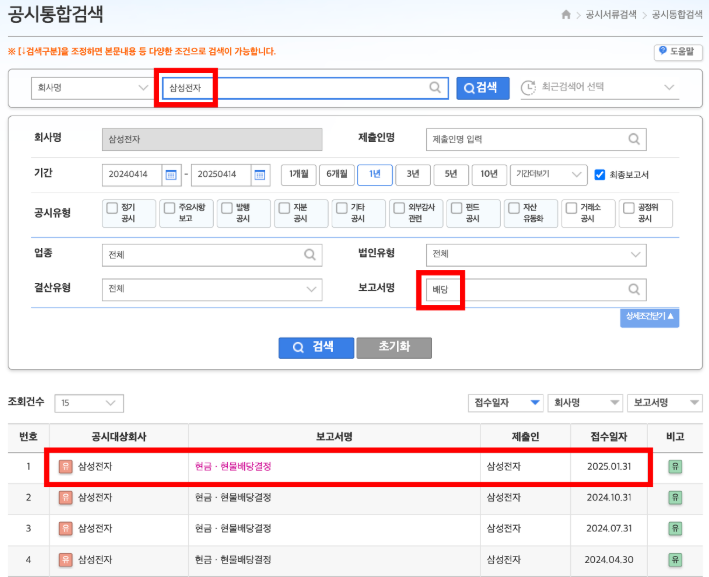Check the 자산유동화 disclosure type
Screen dimensions: 709x577
pos(514,208)
